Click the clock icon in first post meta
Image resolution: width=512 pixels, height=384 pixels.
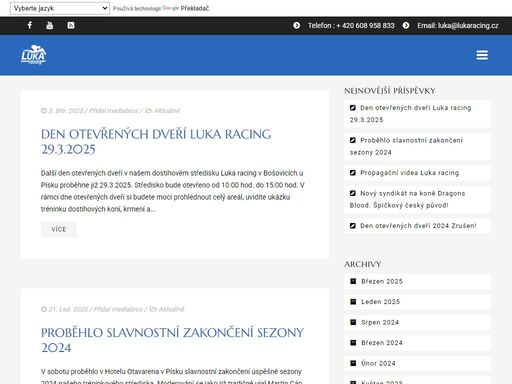click(44, 111)
